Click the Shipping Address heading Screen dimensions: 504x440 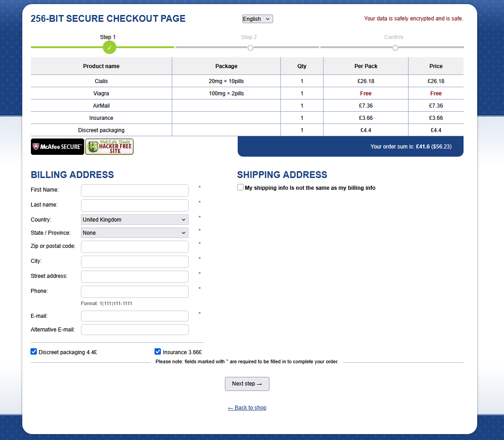[x=282, y=175]
